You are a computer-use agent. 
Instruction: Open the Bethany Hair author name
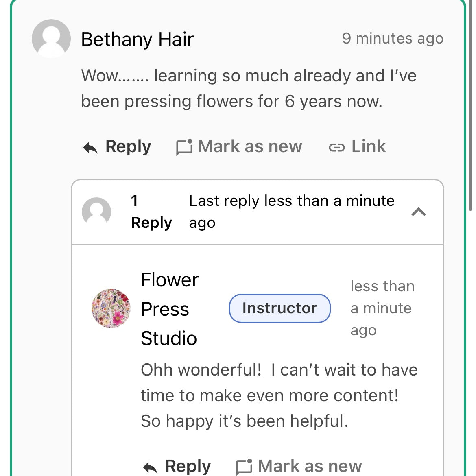[x=137, y=39]
